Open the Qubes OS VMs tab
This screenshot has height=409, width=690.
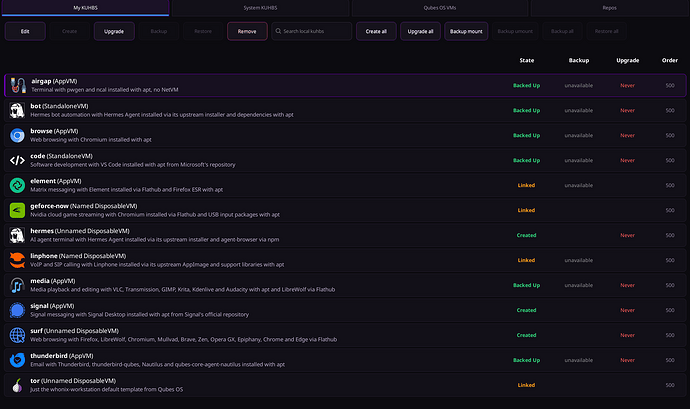[440, 8]
